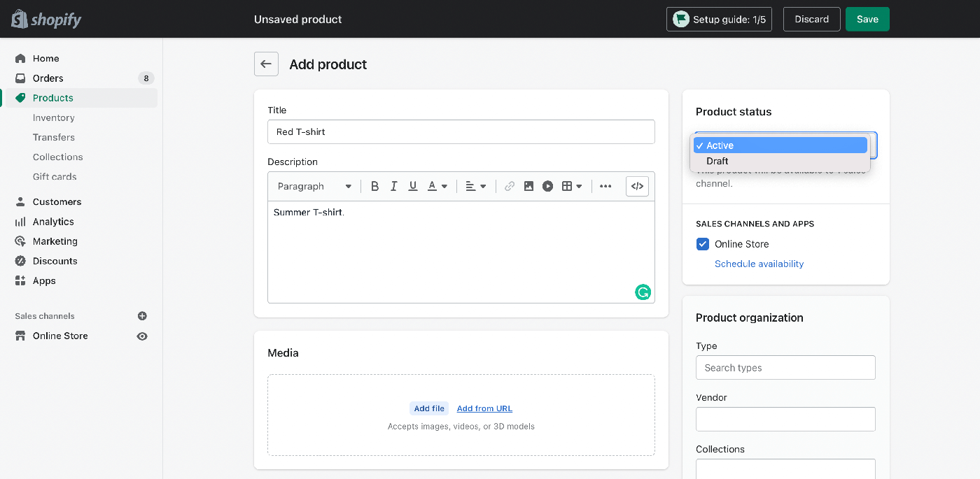Click the Orders count badge 8

point(146,78)
